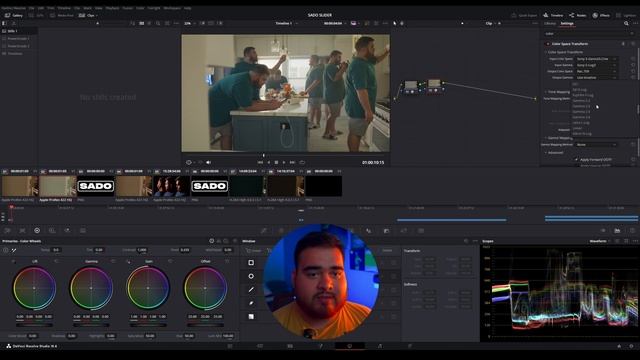Screen dimensions: 640x360
Task: Select Stills 1 album
Action: coord(19,31)
